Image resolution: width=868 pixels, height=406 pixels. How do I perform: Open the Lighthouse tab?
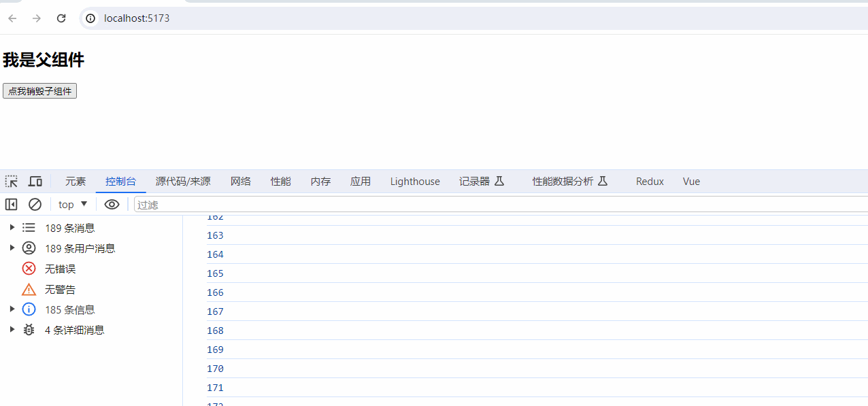415,182
